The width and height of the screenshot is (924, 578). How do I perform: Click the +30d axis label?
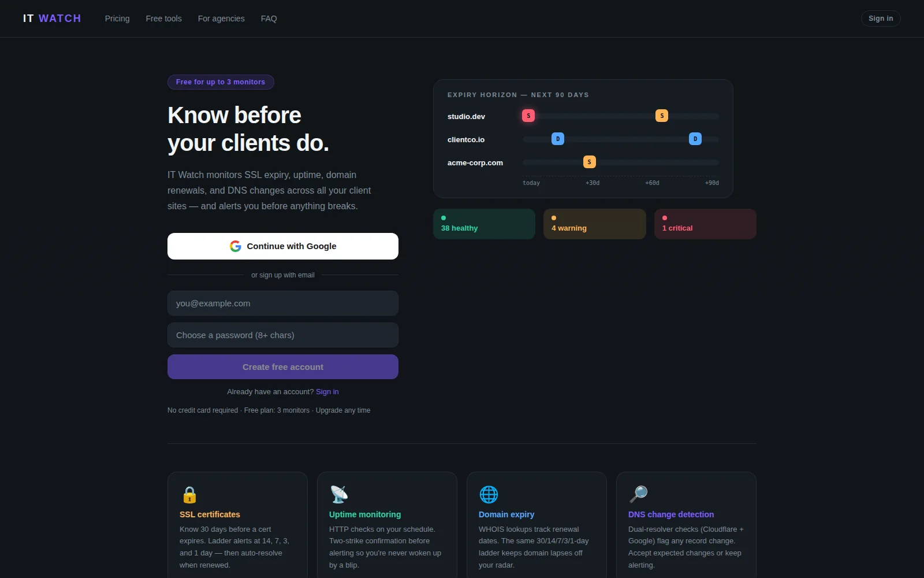[x=593, y=183]
